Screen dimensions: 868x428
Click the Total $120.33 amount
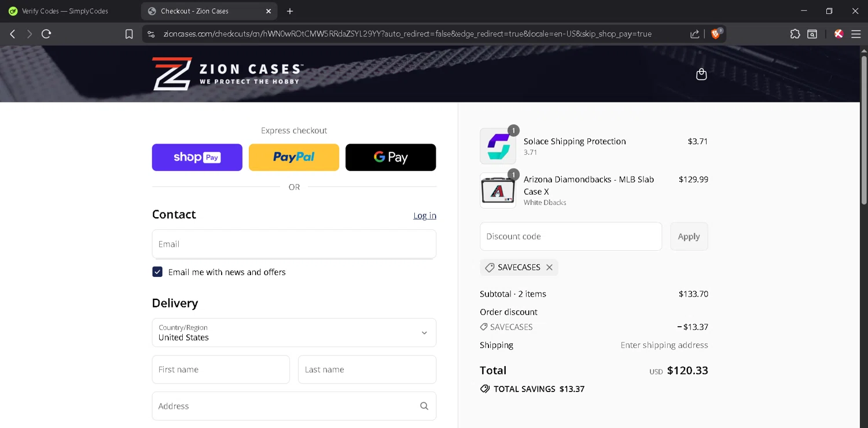(687, 371)
